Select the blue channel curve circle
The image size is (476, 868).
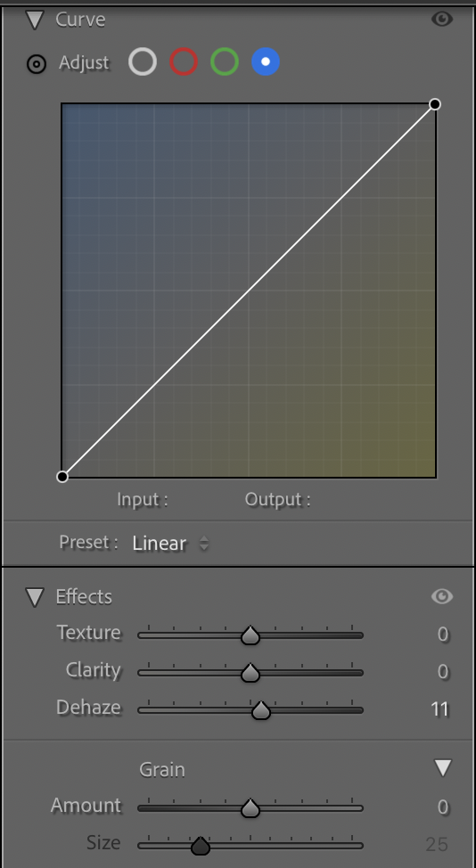click(266, 61)
